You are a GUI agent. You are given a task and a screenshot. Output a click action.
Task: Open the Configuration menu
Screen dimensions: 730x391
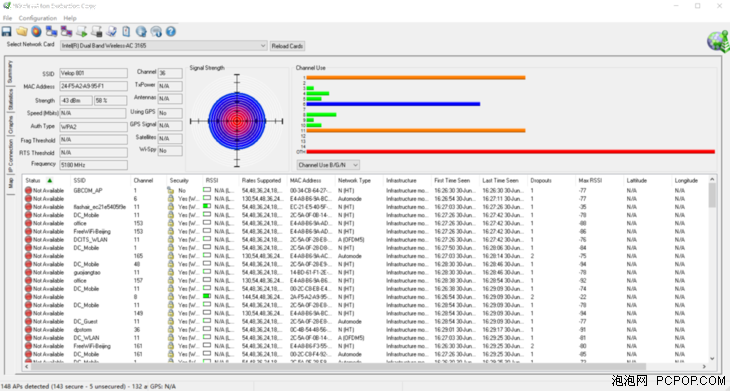[x=38, y=18]
